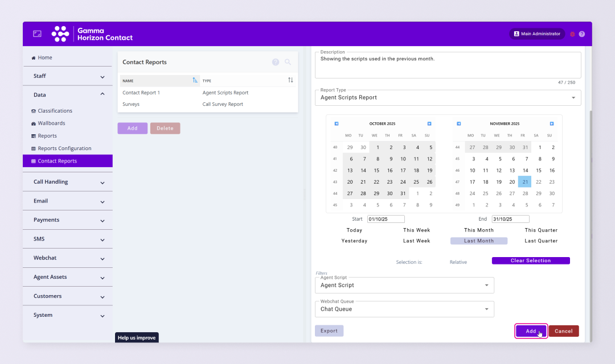Viewport: 615px width, 364px height.
Task: Click the fullscreen toggle icon in header
Action: [x=37, y=34]
